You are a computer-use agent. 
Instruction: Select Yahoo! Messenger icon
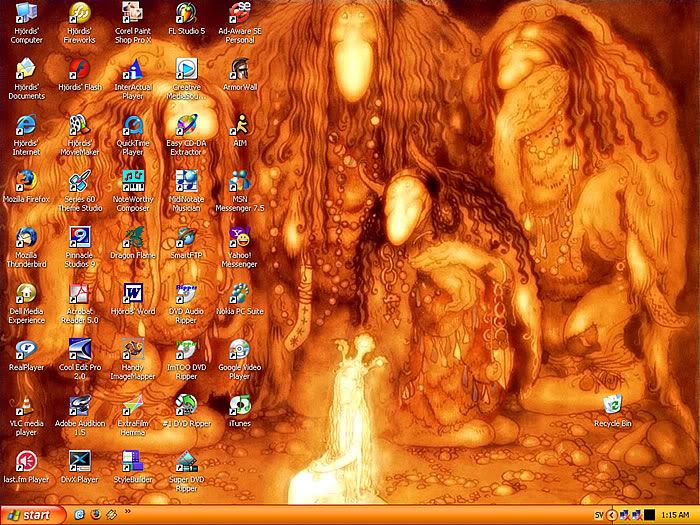tap(240, 238)
